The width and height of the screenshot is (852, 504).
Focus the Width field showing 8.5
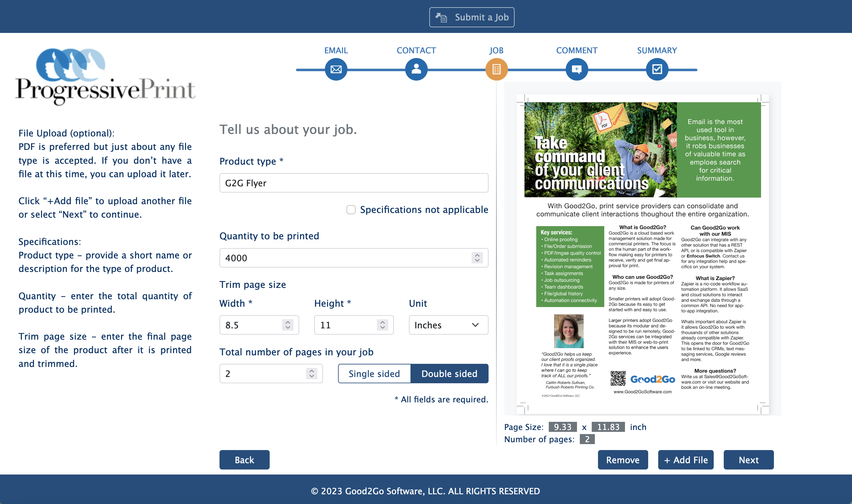pyautogui.click(x=259, y=325)
